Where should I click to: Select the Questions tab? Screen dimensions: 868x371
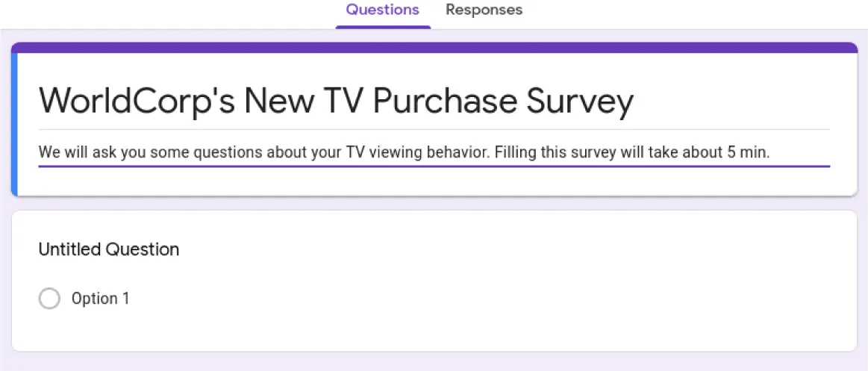click(x=382, y=10)
